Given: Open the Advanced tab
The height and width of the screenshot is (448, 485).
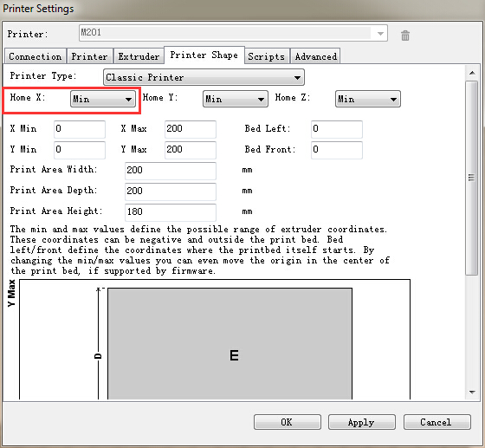Looking at the screenshot, I should (x=315, y=56).
